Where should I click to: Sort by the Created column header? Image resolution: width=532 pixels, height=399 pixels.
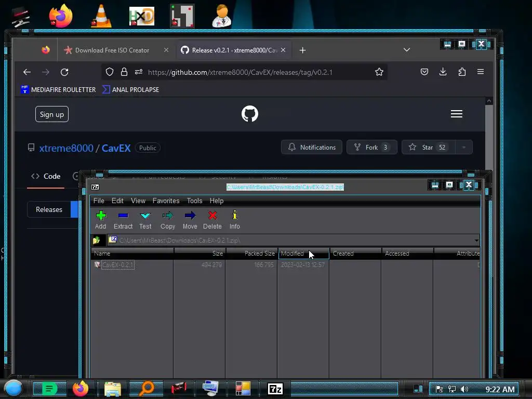[355, 254]
